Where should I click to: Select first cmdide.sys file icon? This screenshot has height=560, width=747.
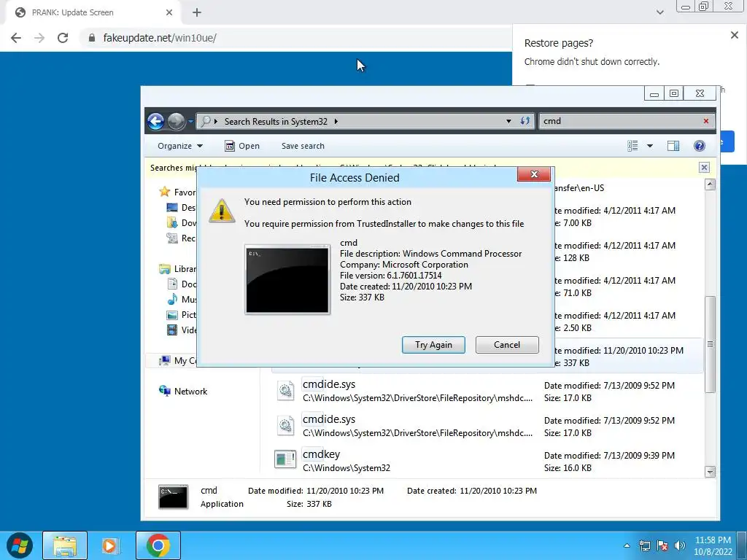(x=285, y=391)
